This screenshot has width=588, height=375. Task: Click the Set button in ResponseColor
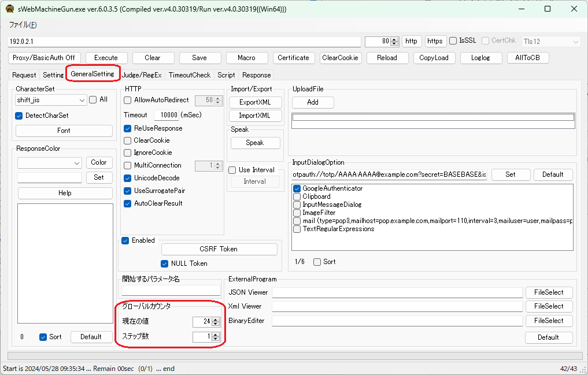tap(99, 177)
